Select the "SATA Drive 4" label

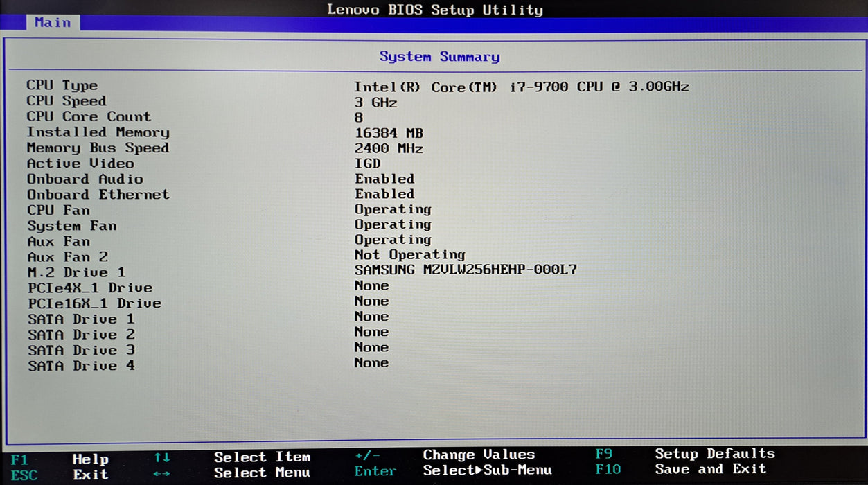coord(81,366)
